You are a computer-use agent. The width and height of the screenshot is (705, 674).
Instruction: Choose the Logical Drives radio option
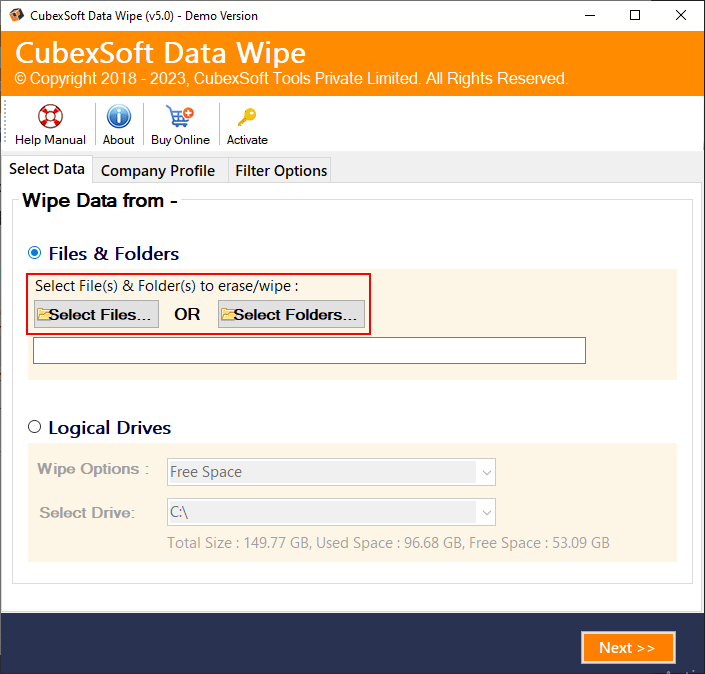[x=35, y=427]
